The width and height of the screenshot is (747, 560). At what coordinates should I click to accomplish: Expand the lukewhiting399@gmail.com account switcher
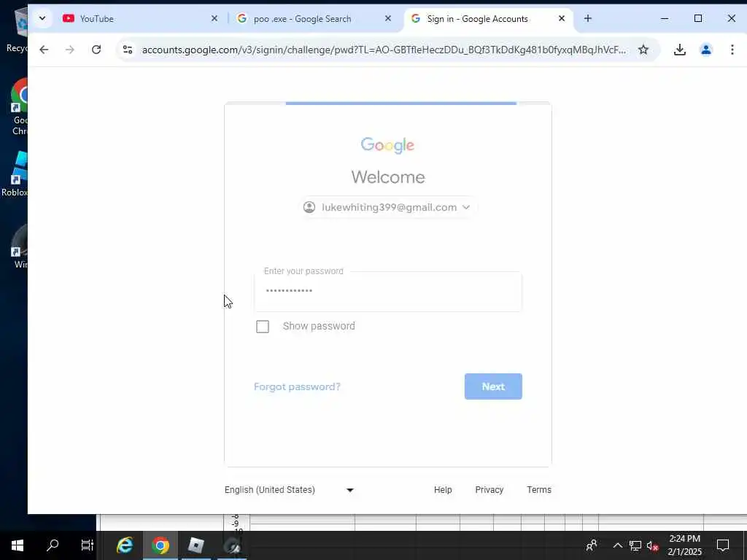click(388, 207)
